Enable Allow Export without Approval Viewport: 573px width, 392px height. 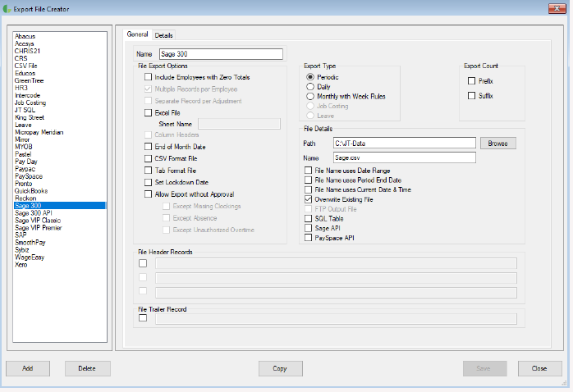pyautogui.click(x=148, y=194)
